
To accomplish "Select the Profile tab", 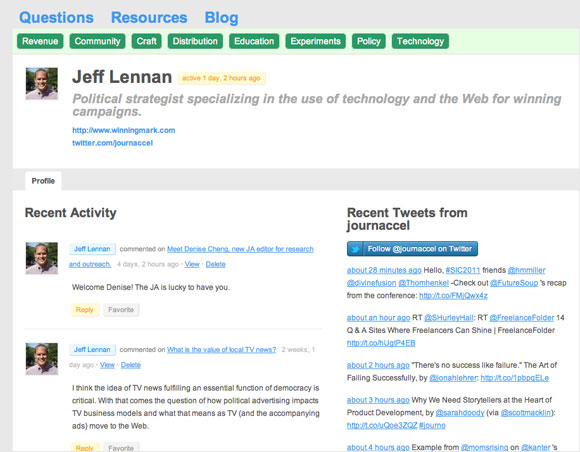I will (43, 181).
